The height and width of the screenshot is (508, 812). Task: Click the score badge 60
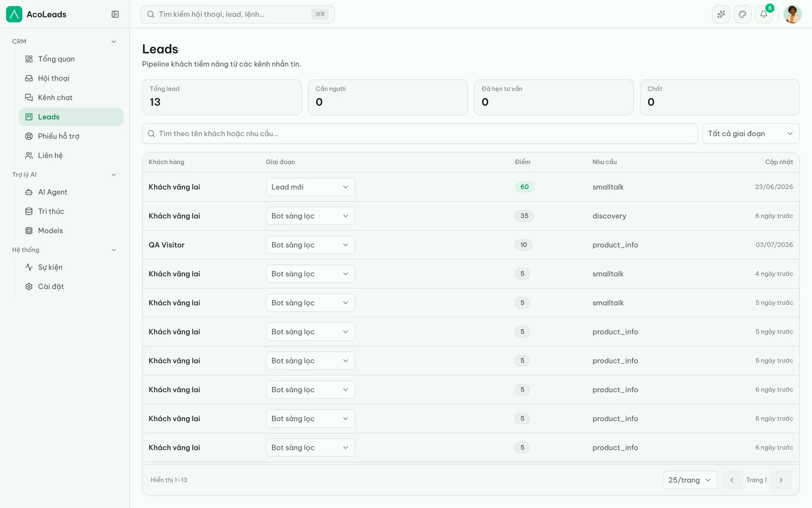pos(525,187)
